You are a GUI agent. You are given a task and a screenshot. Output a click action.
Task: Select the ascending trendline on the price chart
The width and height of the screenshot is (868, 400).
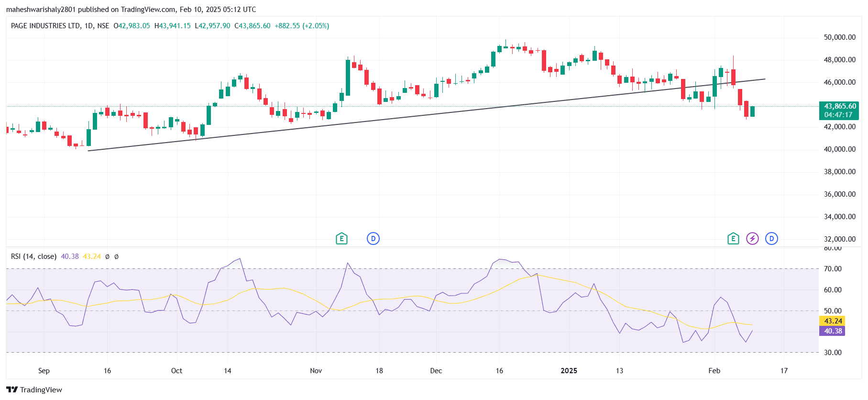coord(427,115)
